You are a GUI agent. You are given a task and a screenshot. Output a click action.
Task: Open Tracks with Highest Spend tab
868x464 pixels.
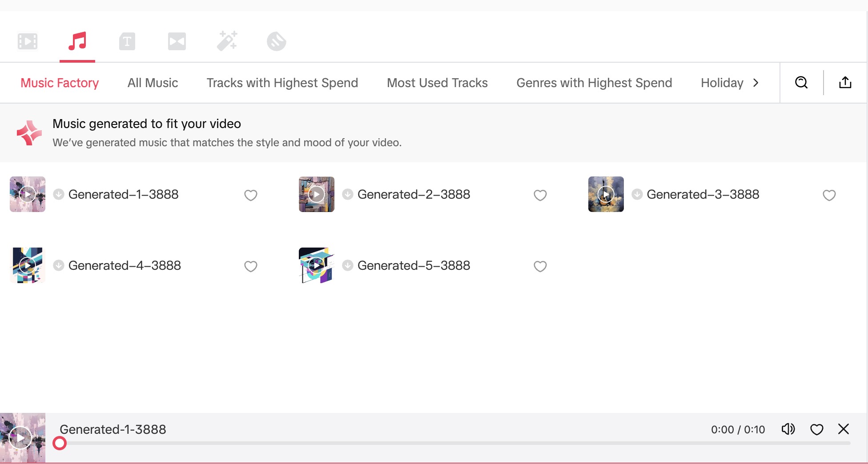pyautogui.click(x=282, y=83)
